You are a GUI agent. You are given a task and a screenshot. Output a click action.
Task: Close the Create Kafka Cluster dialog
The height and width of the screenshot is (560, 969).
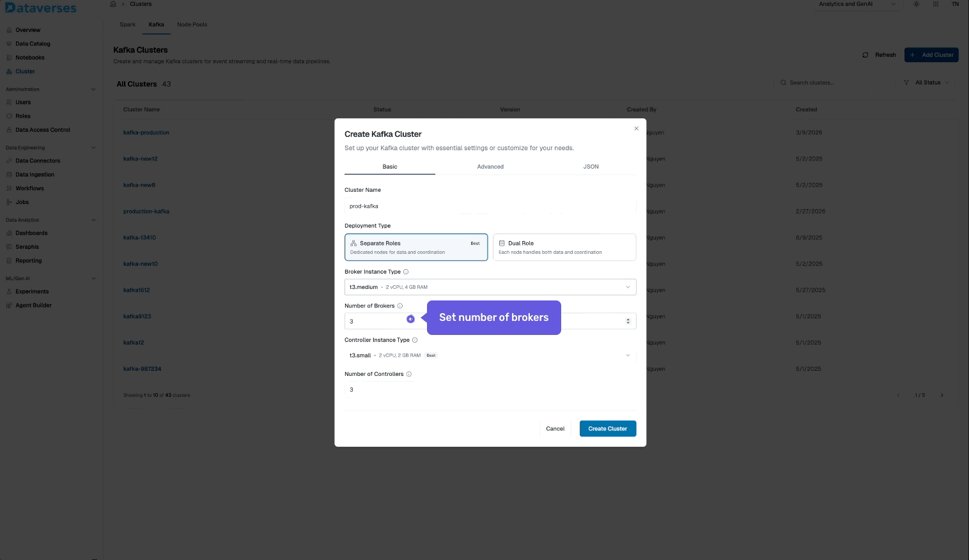pyautogui.click(x=636, y=128)
